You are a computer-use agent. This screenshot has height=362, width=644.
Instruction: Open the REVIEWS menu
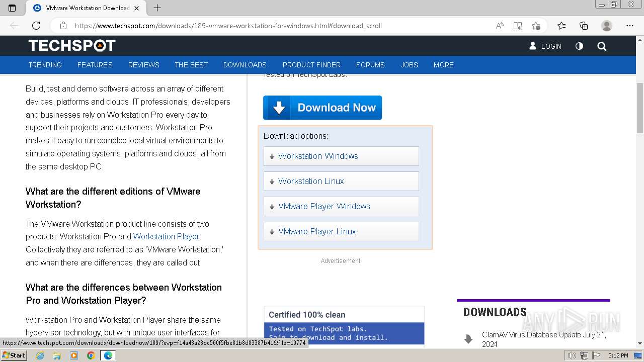coord(144,65)
